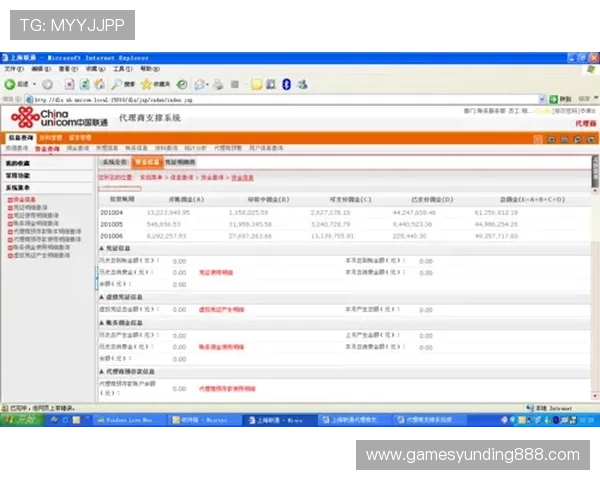Open Favorites star in IE toolbar
Screen dimensions: 600x480
click(147, 85)
